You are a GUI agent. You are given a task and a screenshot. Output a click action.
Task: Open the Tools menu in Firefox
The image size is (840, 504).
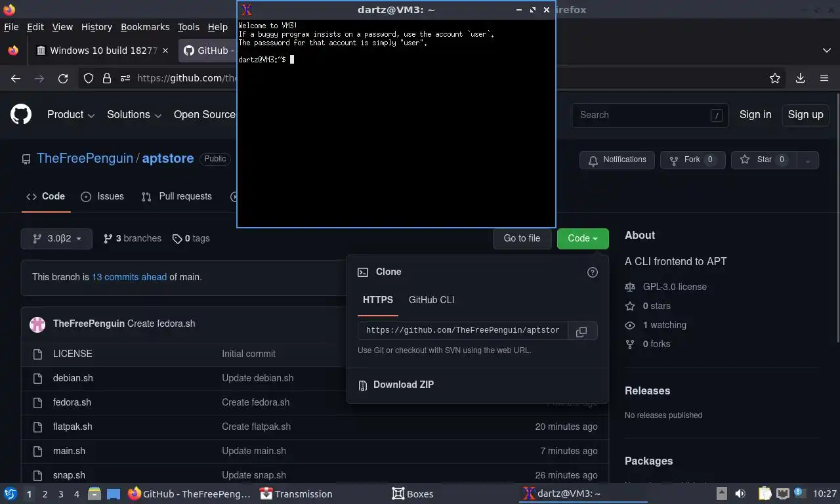tap(188, 27)
